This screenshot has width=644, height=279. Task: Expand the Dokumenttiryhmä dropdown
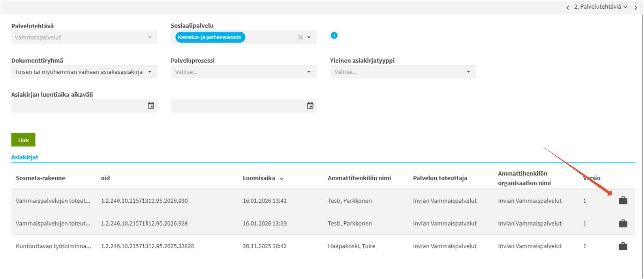pos(150,72)
